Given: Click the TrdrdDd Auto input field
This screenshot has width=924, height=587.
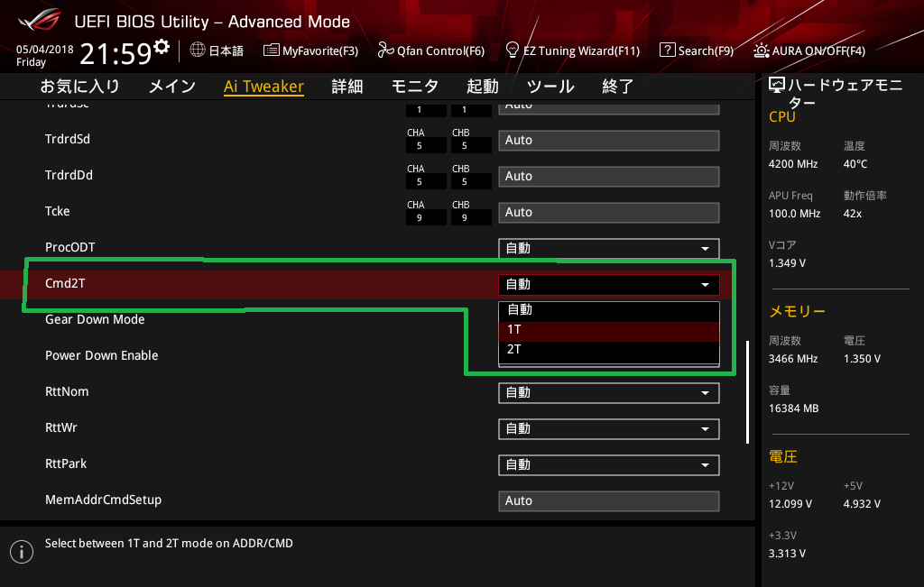Looking at the screenshot, I should pyautogui.click(x=609, y=177).
